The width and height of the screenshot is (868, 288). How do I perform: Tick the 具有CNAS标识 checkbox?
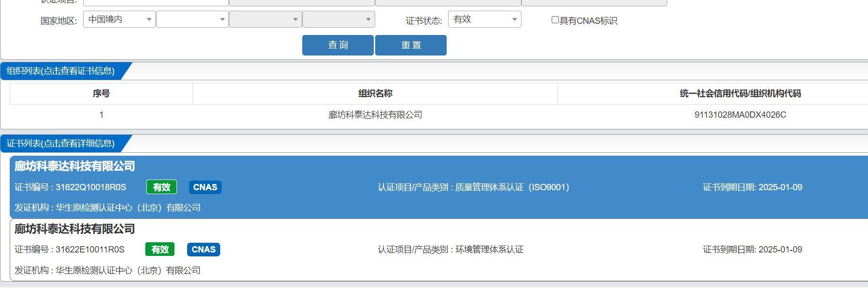click(555, 20)
